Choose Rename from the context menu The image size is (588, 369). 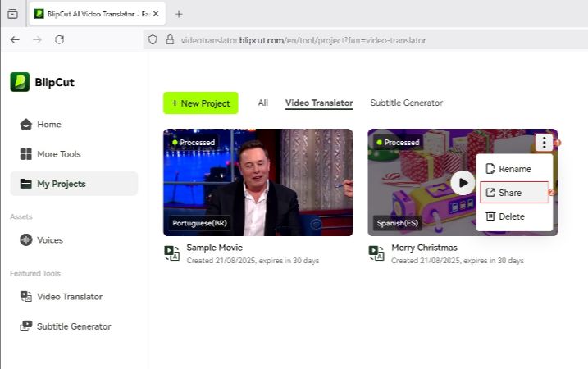point(514,169)
